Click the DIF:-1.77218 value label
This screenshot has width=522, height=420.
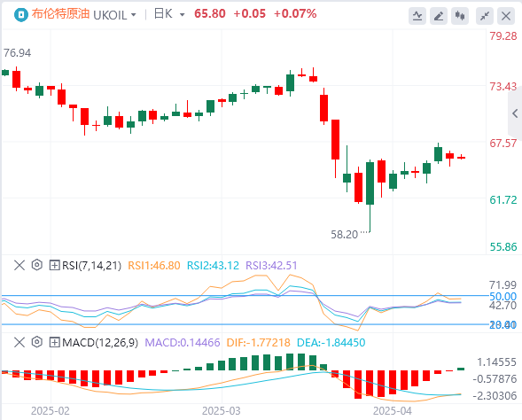258,342
